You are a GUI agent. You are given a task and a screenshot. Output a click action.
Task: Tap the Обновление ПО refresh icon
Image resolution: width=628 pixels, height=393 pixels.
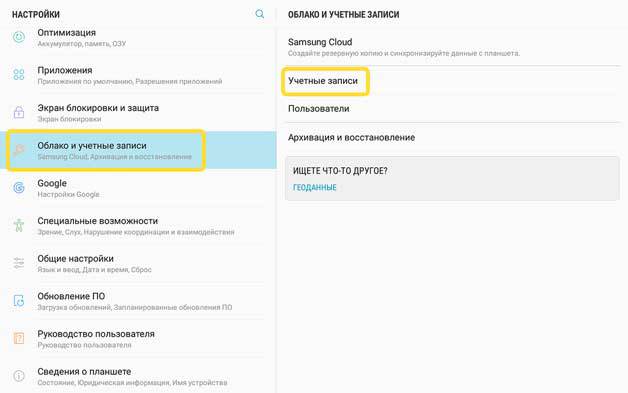coord(19,300)
